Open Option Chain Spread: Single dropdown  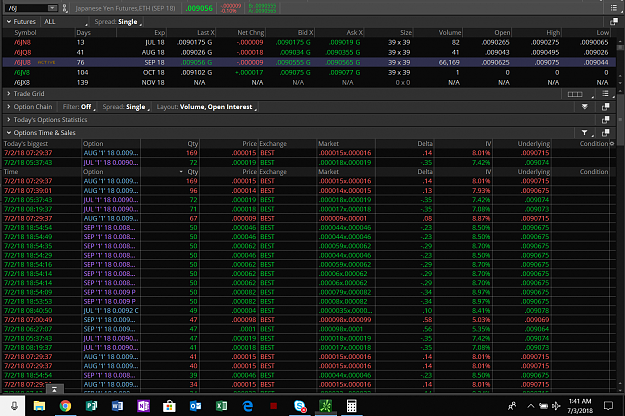coord(126,107)
